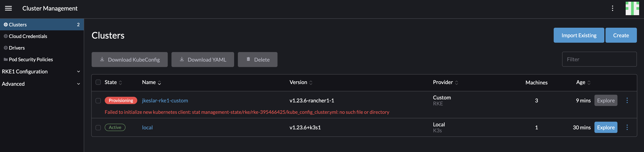The height and width of the screenshot is (152, 644).
Task: Click the hamburger menu icon
Action: (8, 8)
